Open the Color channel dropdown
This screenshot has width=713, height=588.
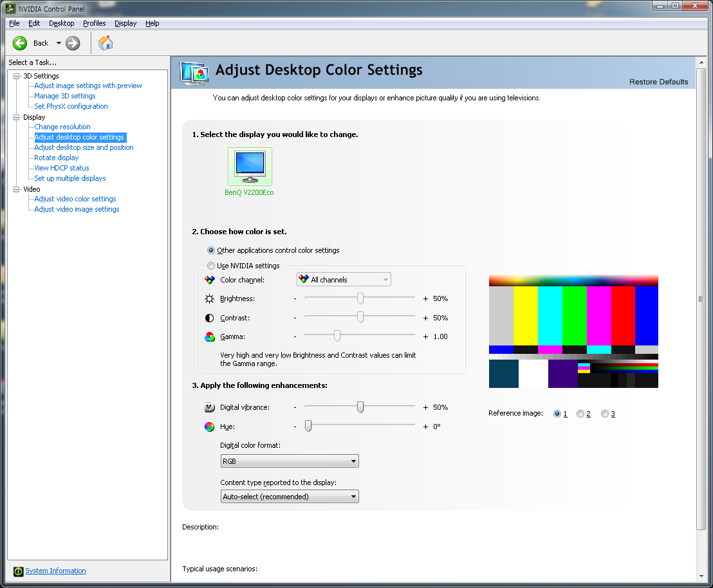point(344,280)
